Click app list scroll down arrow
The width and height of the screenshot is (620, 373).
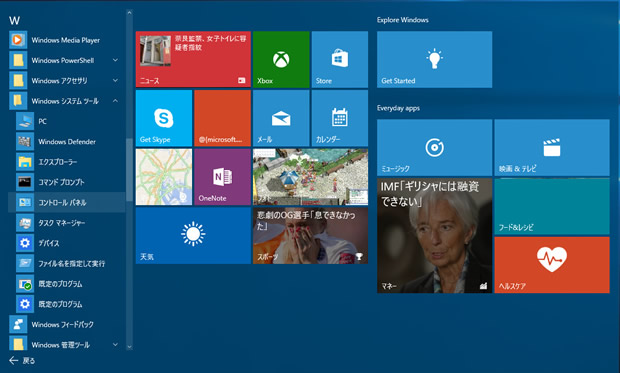point(129,347)
